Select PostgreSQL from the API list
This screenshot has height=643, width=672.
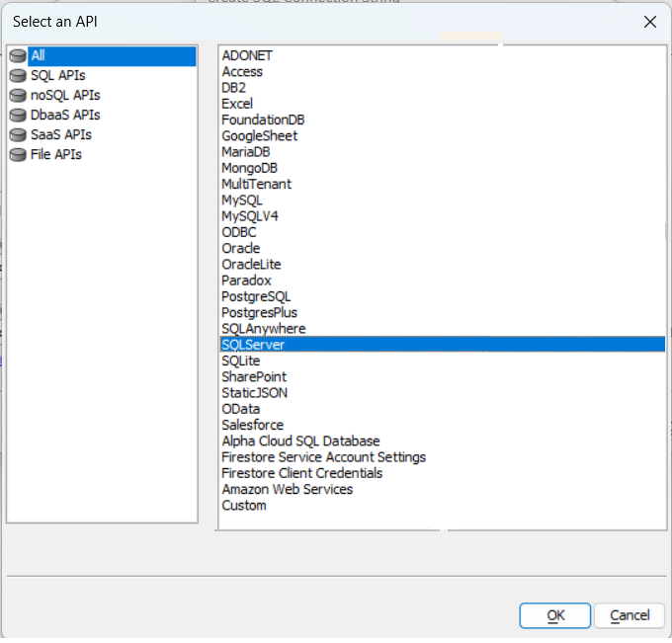pyautogui.click(x=256, y=297)
